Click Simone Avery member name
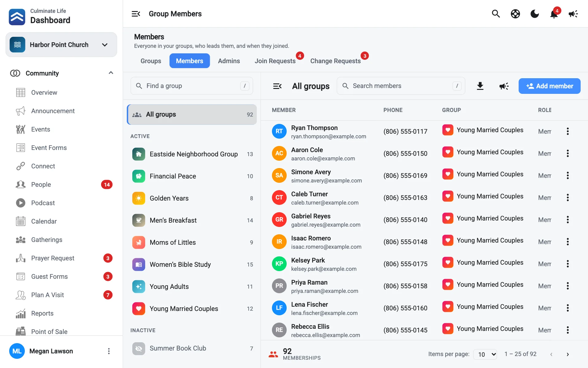 point(311,172)
